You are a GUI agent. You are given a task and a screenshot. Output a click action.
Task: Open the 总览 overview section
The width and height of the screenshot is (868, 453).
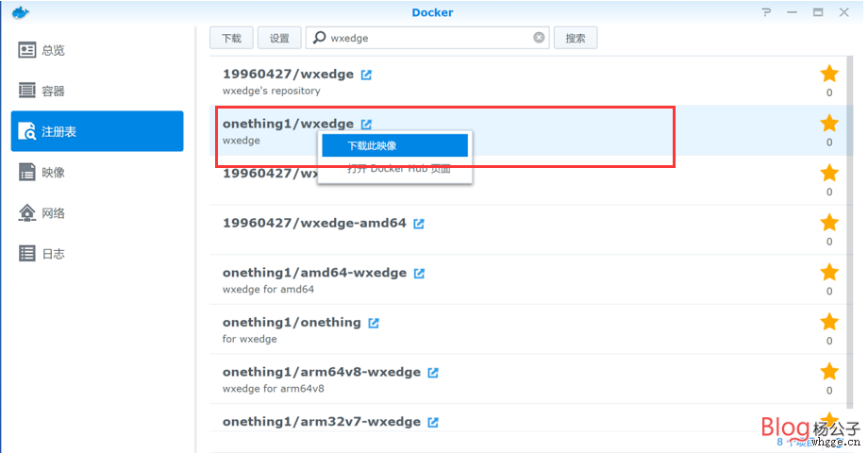[97, 50]
